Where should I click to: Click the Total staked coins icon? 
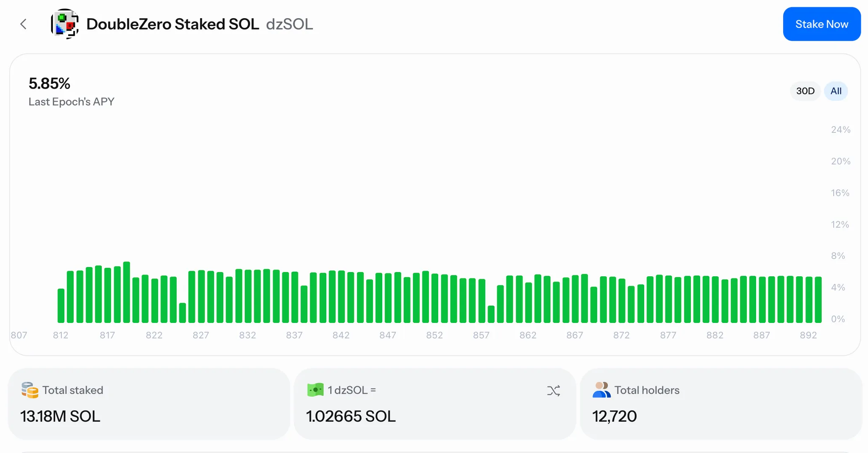tap(30, 390)
